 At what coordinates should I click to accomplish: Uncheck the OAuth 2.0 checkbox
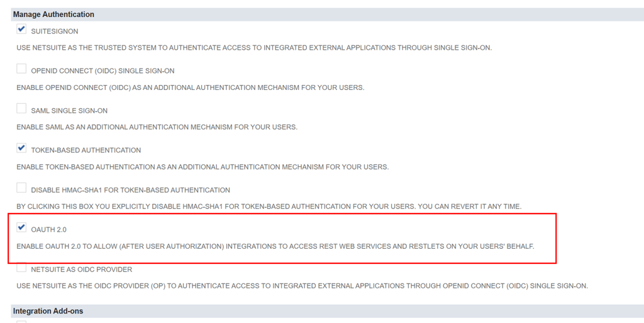21,227
